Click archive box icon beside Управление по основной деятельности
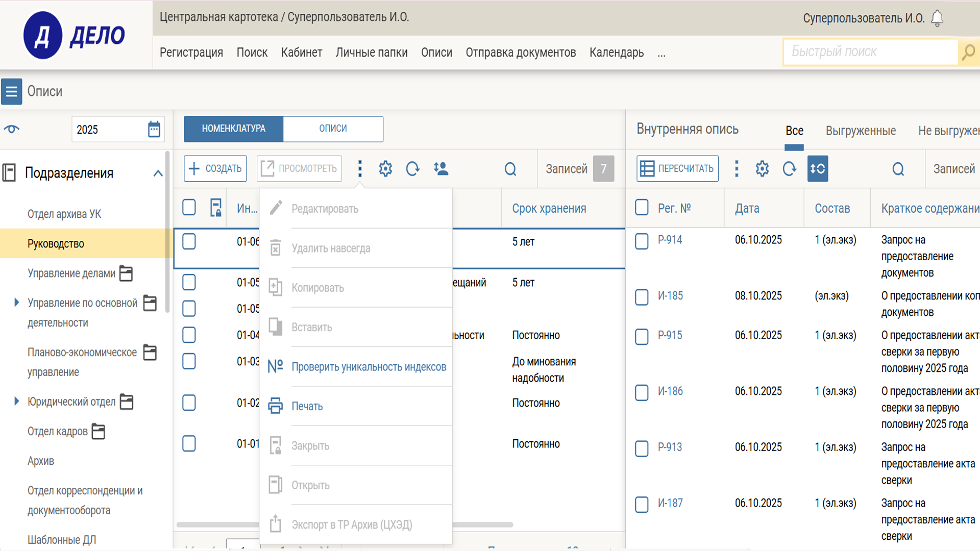 point(150,303)
